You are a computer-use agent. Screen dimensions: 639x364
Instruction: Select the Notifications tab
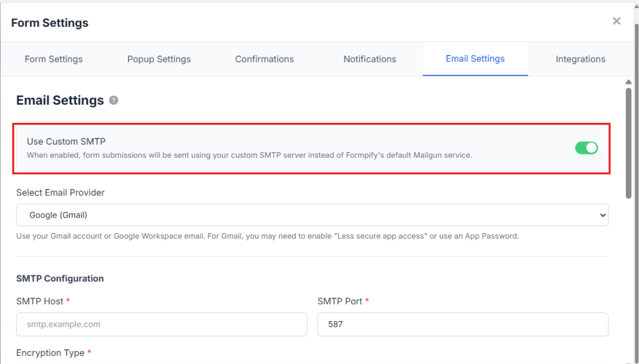coord(369,59)
